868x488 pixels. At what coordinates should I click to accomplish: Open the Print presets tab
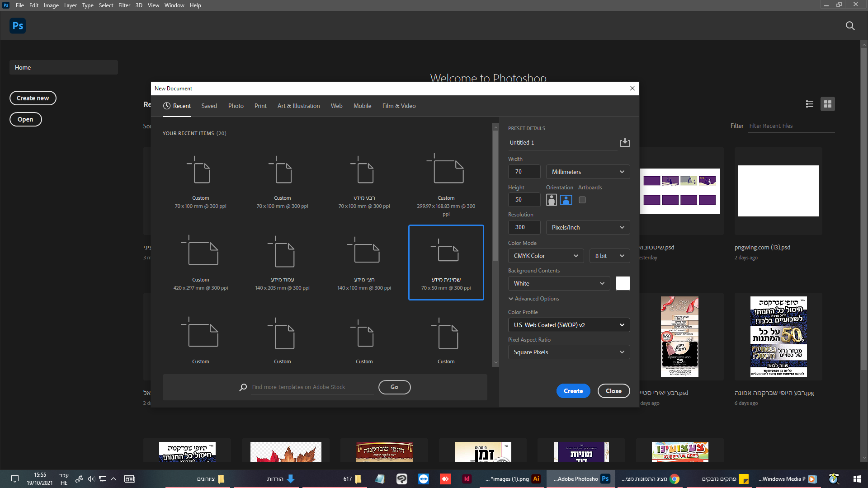(x=260, y=106)
